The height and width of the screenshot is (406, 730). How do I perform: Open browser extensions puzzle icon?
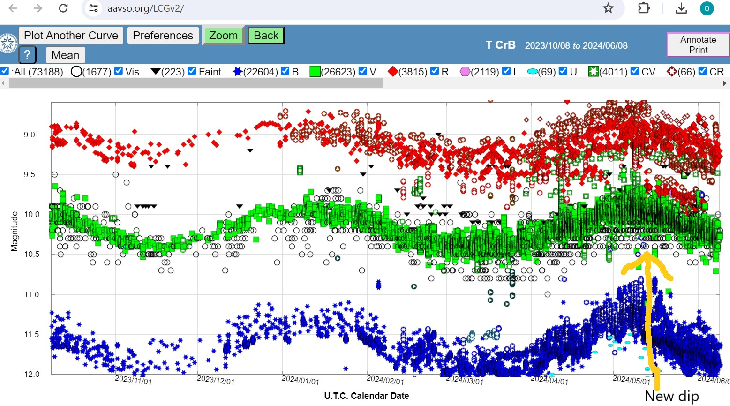coord(645,8)
